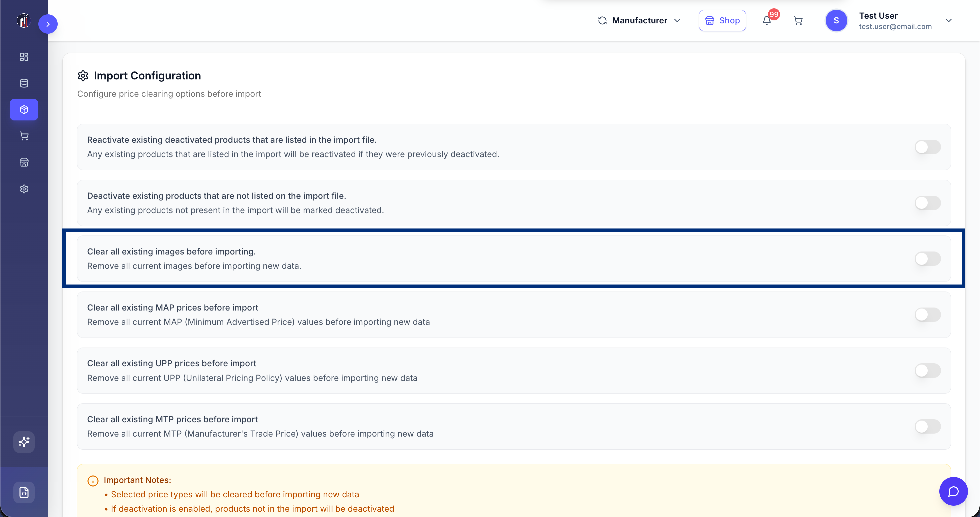The image size is (980, 517).
Task: Open the Manufacturer role dropdown
Action: tap(639, 21)
